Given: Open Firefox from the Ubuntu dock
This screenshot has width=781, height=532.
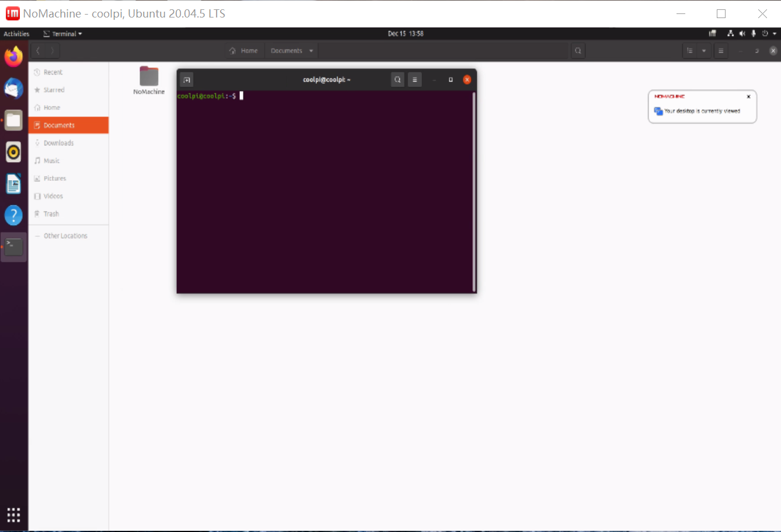Looking at the screenshot, I should click(x=13, y=57).
